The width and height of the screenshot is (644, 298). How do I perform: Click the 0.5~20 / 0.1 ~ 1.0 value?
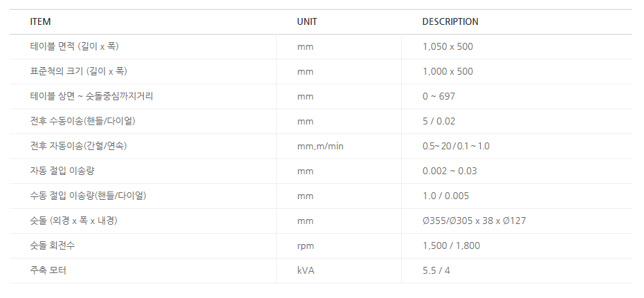coord(456,146)
